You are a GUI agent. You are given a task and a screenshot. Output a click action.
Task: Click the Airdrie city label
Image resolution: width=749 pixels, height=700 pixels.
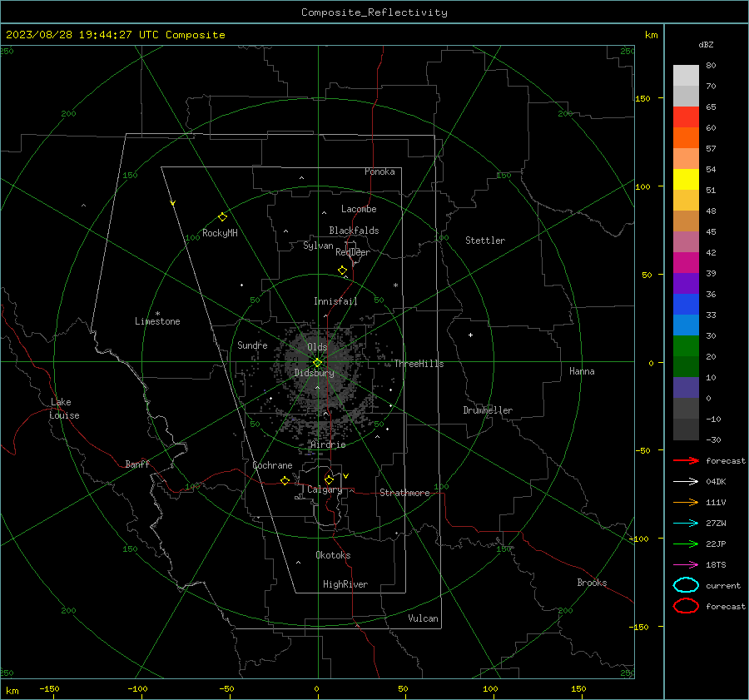point(328,444)
